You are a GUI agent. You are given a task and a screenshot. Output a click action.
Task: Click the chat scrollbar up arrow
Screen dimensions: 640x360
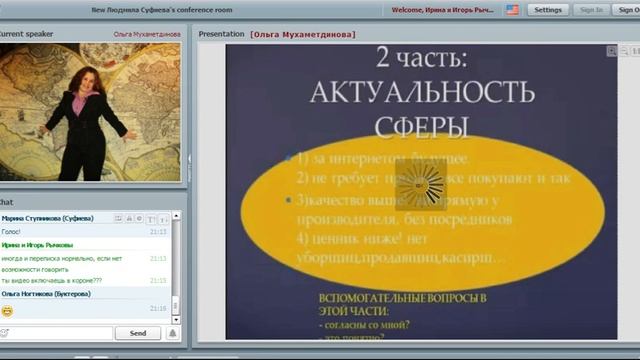click(176, 216)
